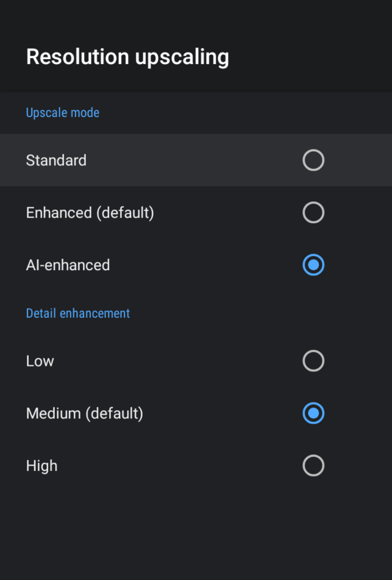The height and width of the screenshot is (580, 392).
Task: Click the Resolution upscaling title
Action: click(127, 57)
